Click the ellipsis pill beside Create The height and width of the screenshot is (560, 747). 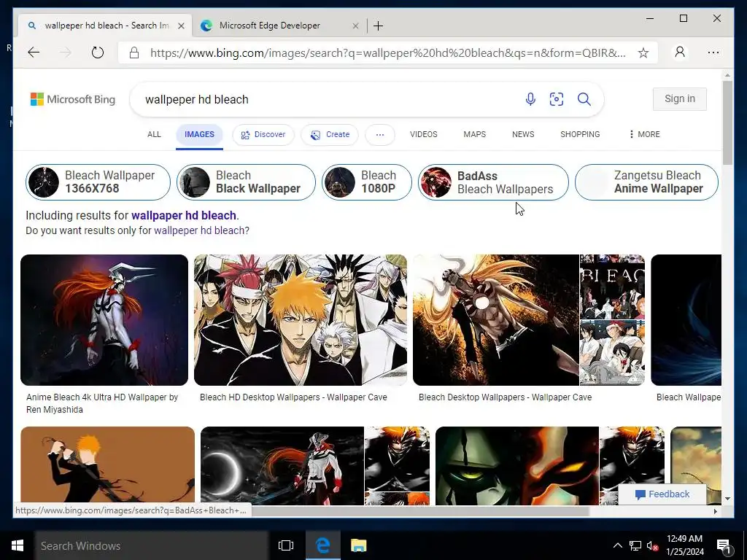[379, 135]
